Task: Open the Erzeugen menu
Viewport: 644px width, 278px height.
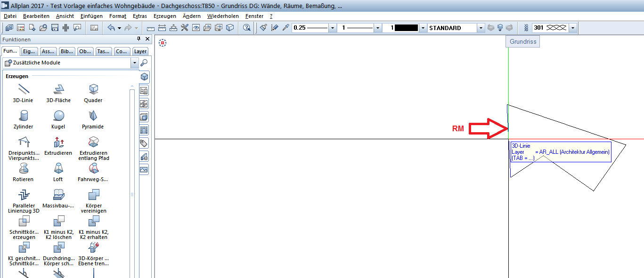Action: tap(165, 16)
